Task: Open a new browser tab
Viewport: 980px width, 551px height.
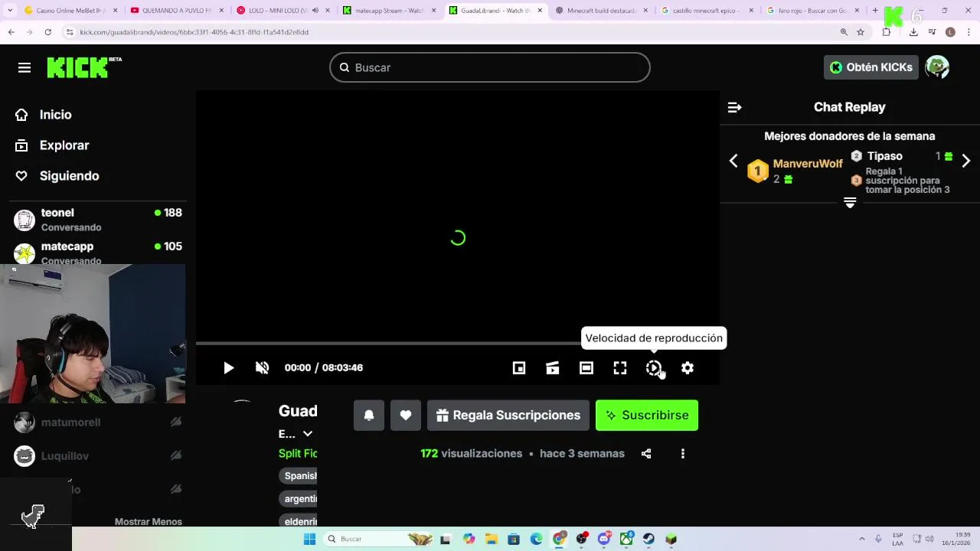Action: [x=875, y=11]
